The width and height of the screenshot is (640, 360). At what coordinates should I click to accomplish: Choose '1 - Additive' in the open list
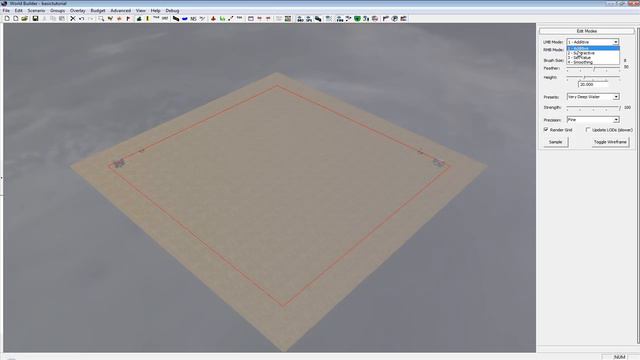point(593,49)
